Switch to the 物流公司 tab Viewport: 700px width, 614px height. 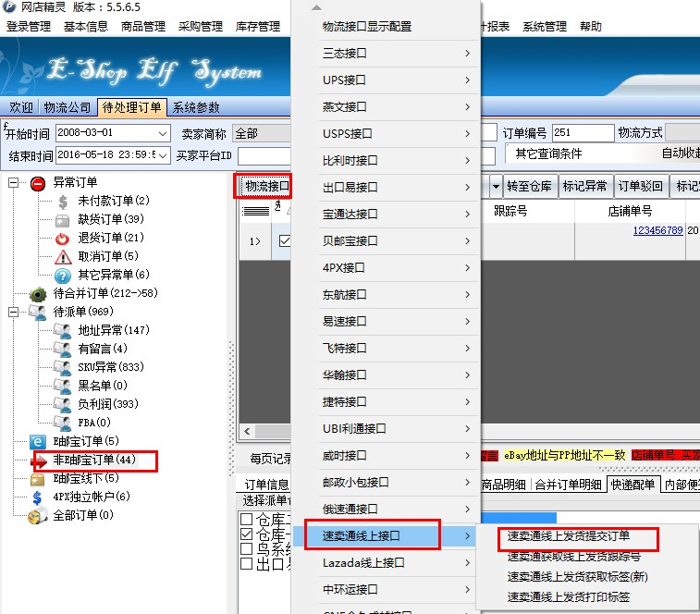[67, 107]
